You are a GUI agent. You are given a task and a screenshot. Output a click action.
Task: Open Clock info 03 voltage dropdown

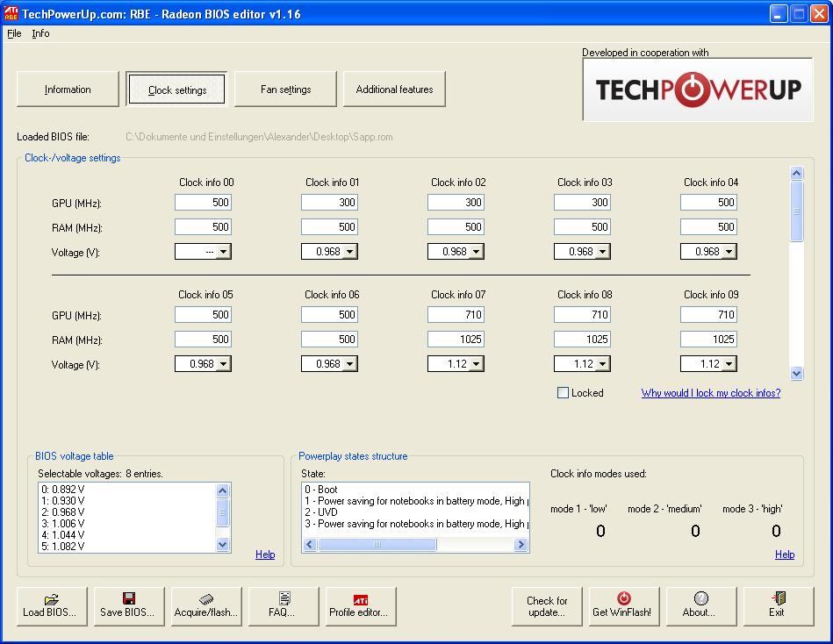[x=604, y=252]
